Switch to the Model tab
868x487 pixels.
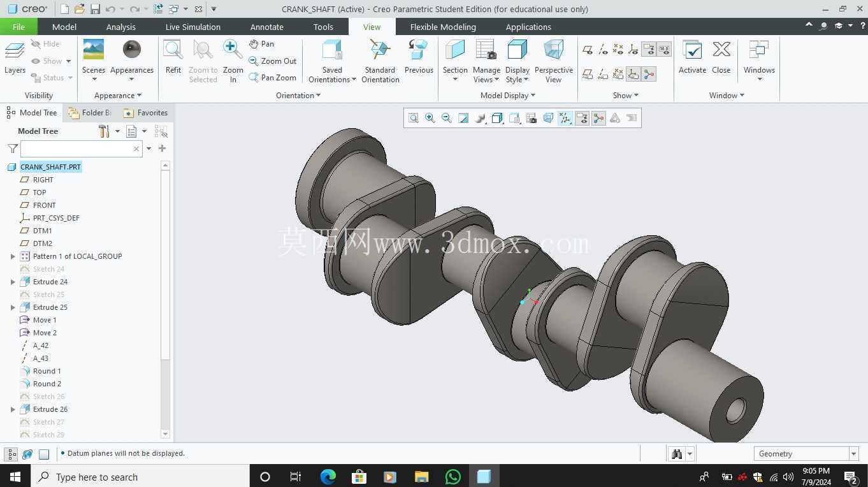(x=64, y=27)
